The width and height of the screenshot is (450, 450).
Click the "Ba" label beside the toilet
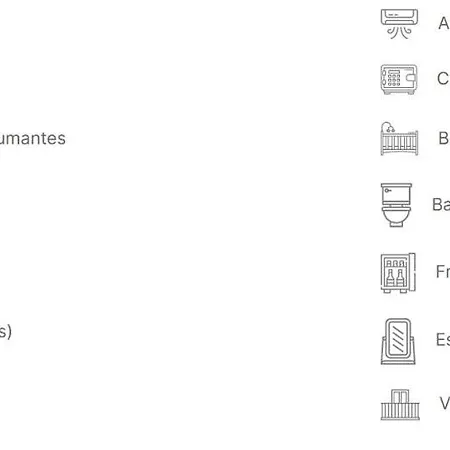[441, 204]
